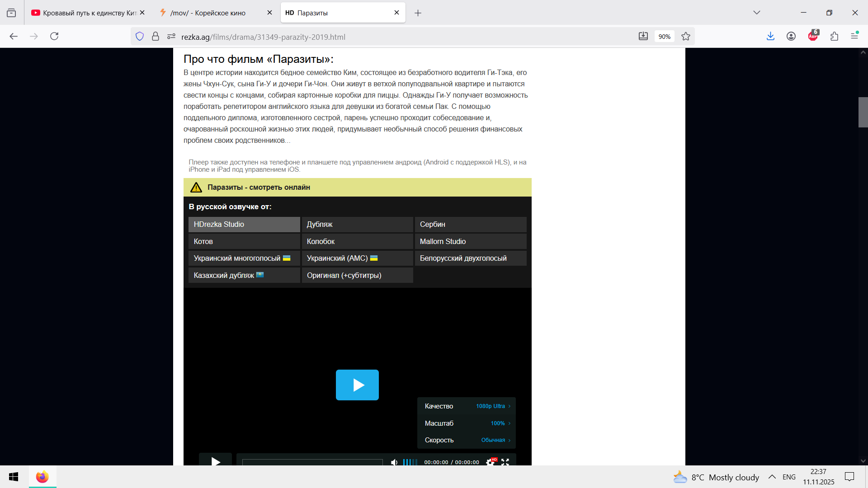The width and height of the screenshot is (868, 488).
Task: Reload the current page
Action: (x=54, y=37)
